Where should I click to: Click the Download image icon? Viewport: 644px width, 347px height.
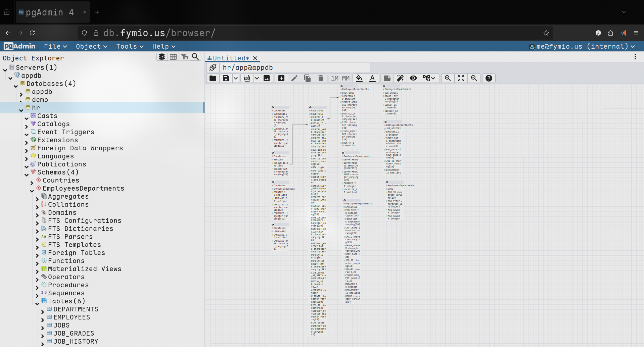(x=267, y=78)
